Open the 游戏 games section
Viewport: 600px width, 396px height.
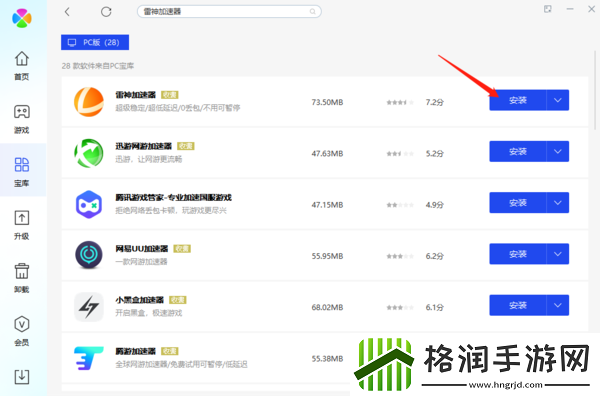coord(22,119)
